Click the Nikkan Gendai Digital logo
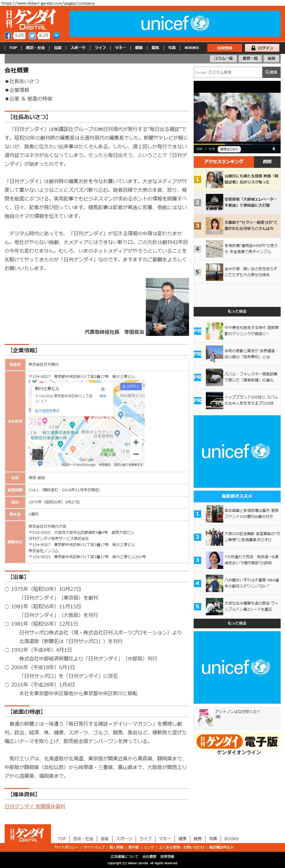This screenshot has height=868, width=285. click(30, 19)
